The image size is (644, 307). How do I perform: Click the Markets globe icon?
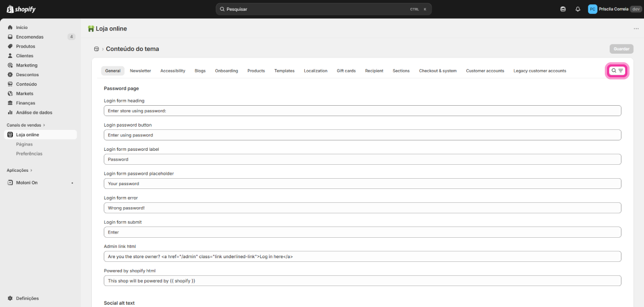[x=10, y=93]
